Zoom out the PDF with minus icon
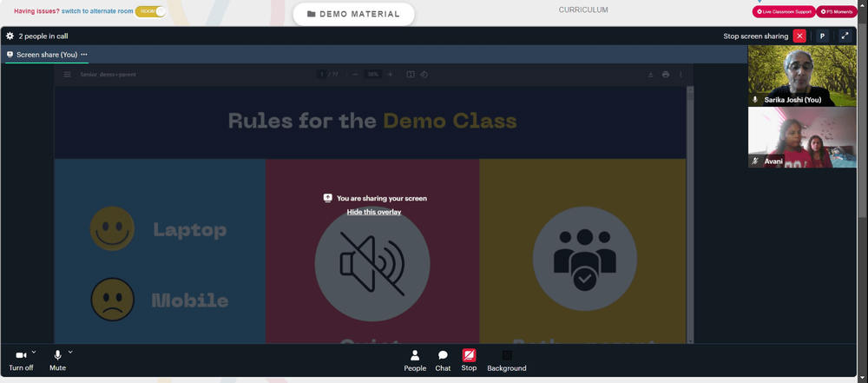868x383 pixels. point(355,75)
